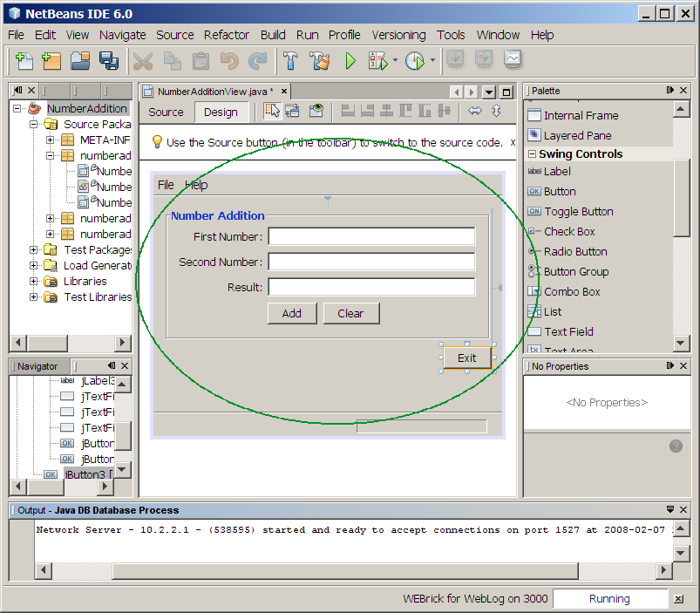Screen dimensions: 700x613
Task: Expand the Libraries node in the project tree
Action: coord(33,282)
